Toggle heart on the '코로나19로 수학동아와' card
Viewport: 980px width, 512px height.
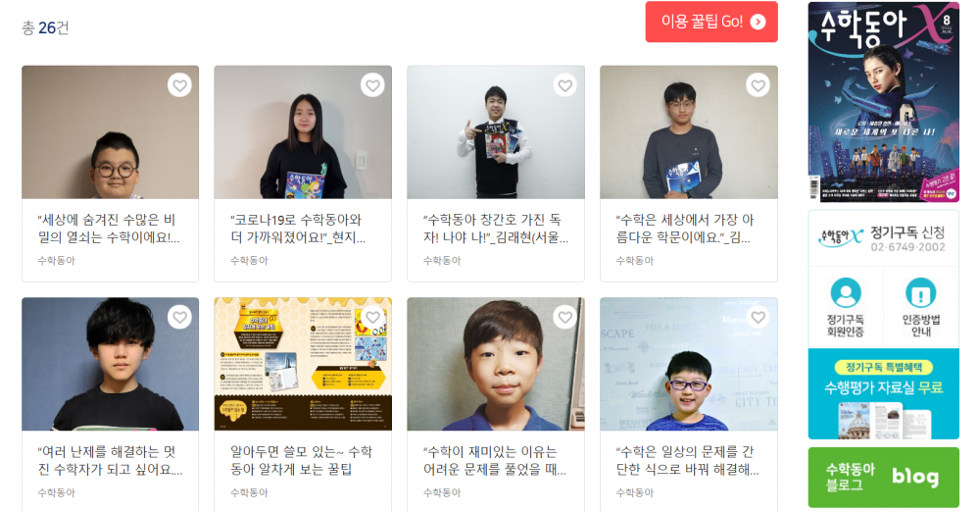[372, 85]
